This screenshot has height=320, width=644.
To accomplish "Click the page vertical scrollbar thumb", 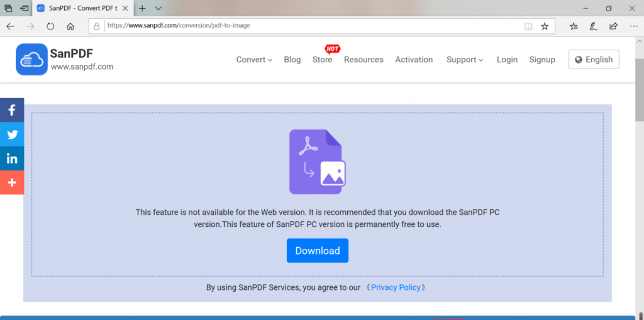I will (640, 89).
